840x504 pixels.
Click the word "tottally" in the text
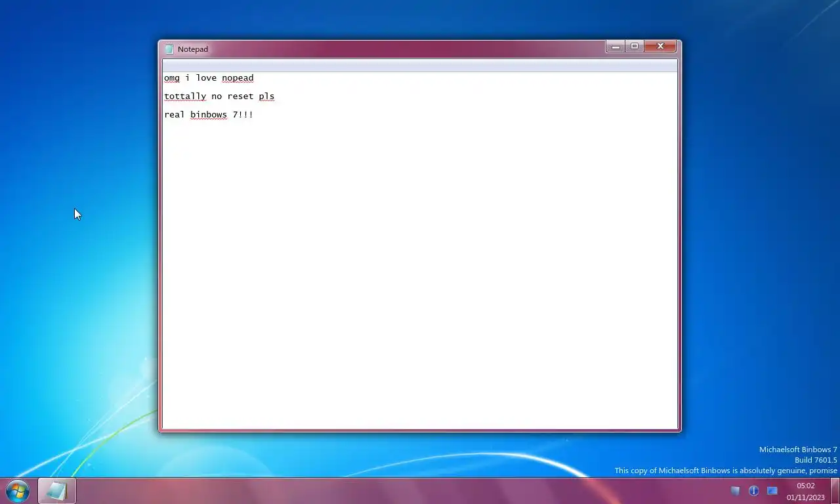185,96
